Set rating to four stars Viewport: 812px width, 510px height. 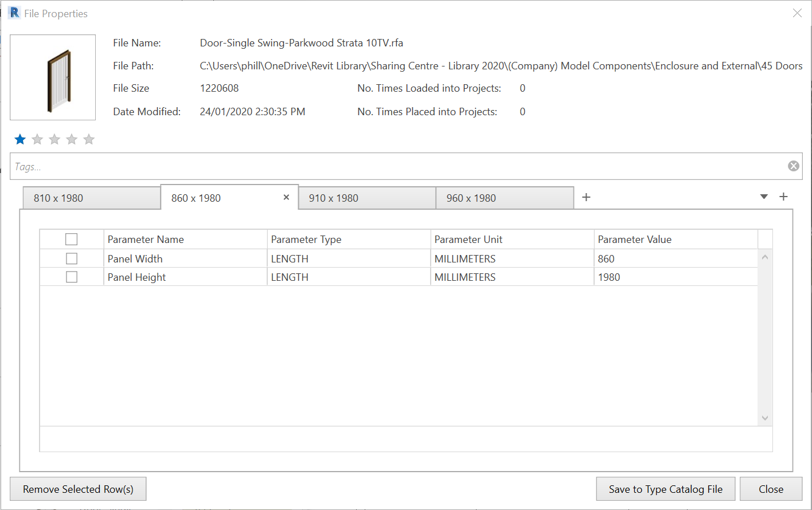point(72,139)
